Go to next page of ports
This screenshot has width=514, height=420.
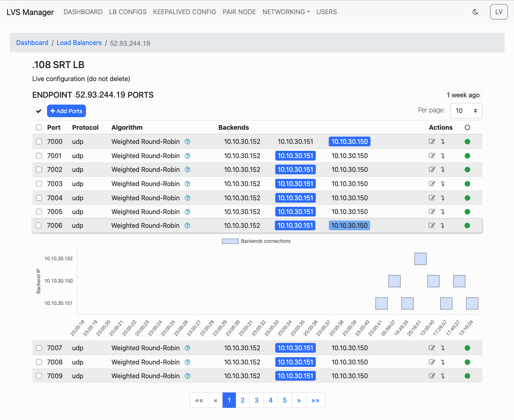299,400
